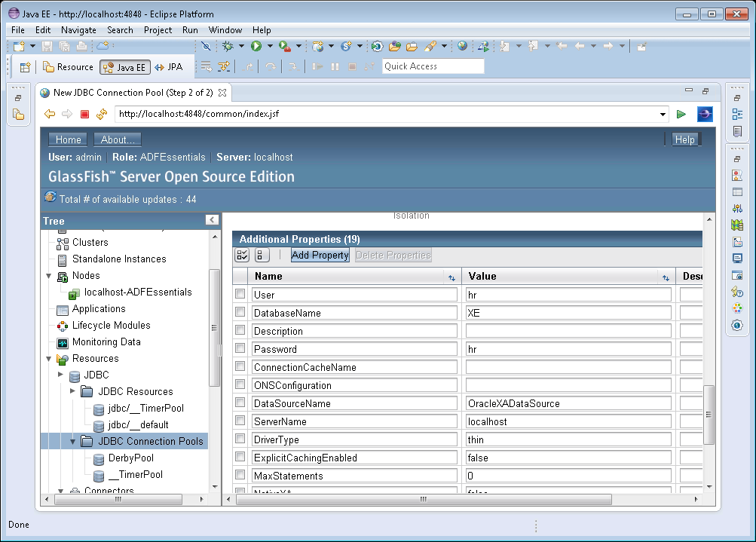Open the Open Perspective icon
The height and width of the screenshot is (542, 756).
pos(25,67)
